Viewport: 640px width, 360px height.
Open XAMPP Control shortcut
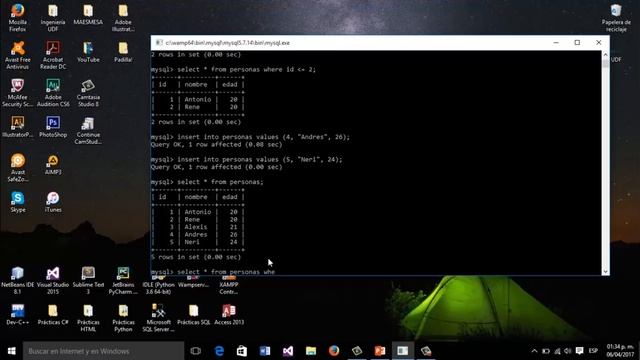(229, 285)
